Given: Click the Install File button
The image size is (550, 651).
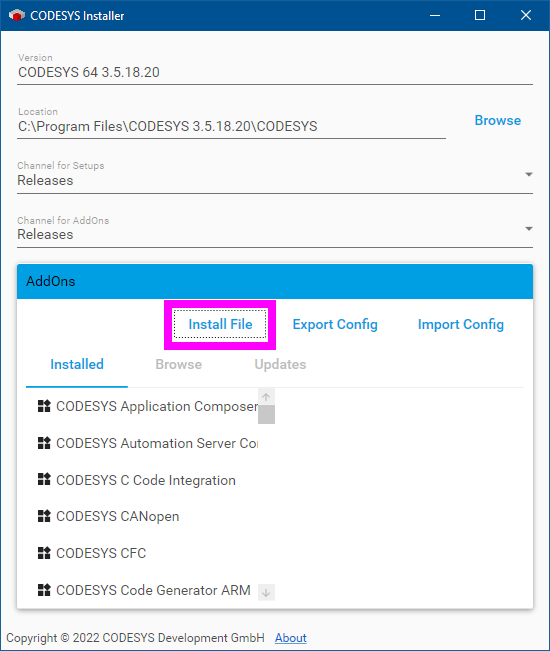Looking at the screenshot, I should (220, 324).
